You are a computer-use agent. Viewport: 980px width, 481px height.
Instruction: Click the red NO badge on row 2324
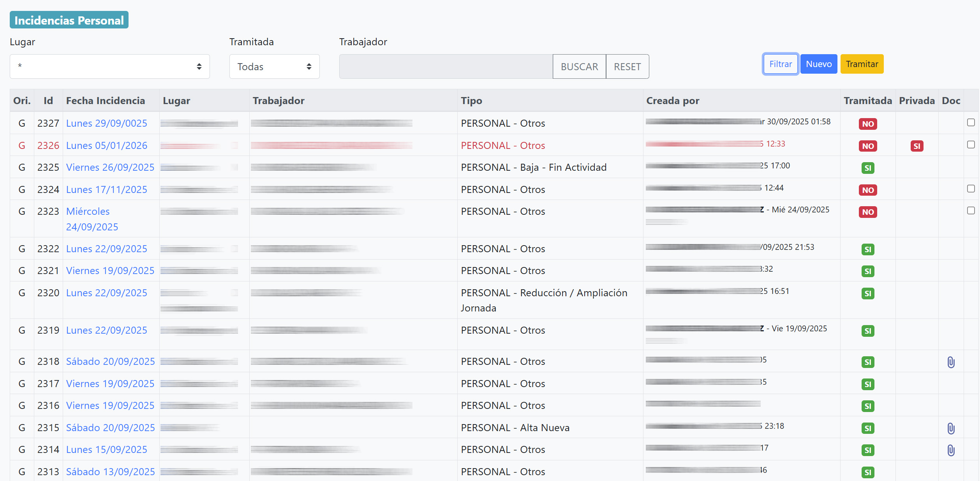(867, 190)
